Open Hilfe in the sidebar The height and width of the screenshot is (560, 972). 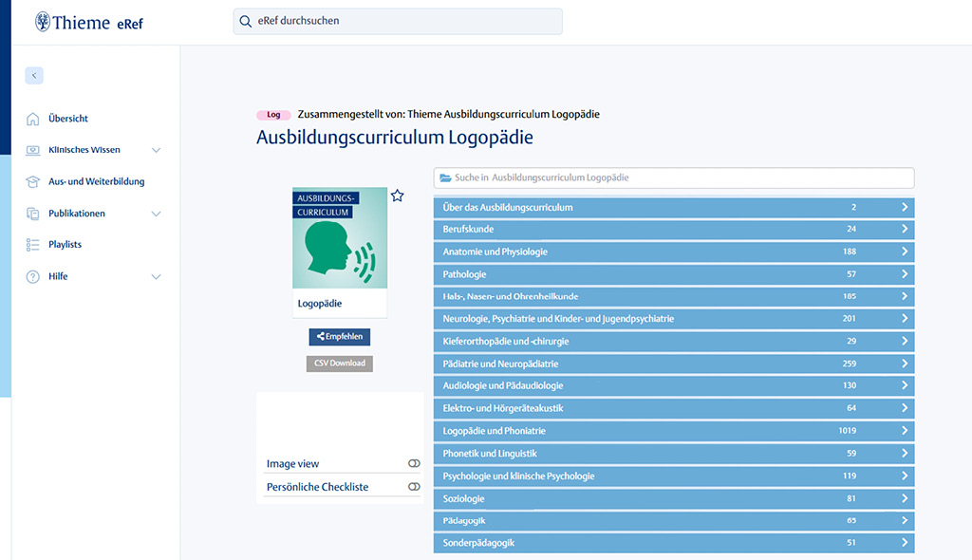[58, 276]
